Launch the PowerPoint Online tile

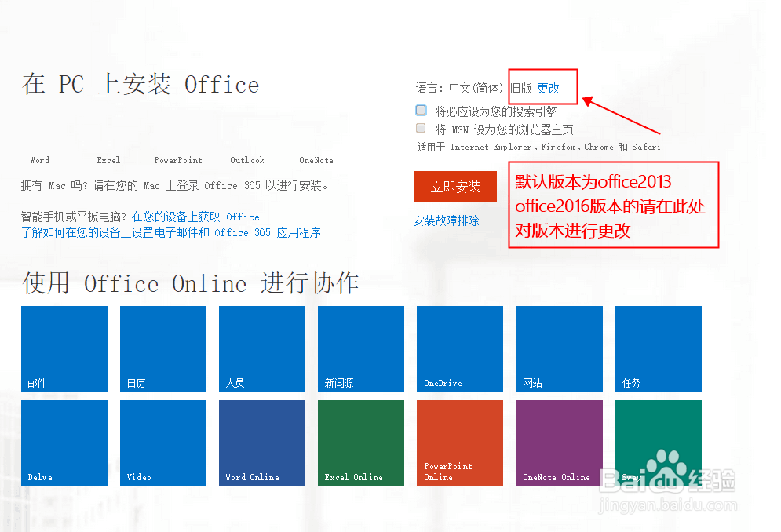(x=460, y=443)
